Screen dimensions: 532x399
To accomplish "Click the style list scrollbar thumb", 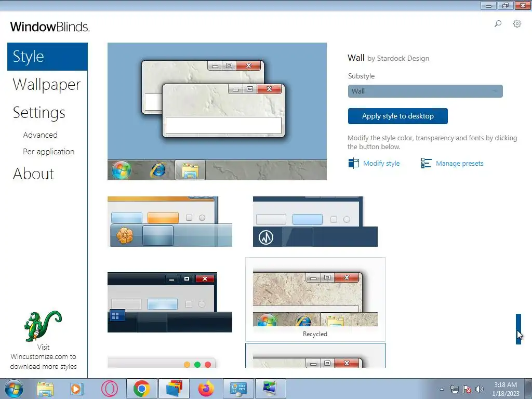I will (518, 329).
